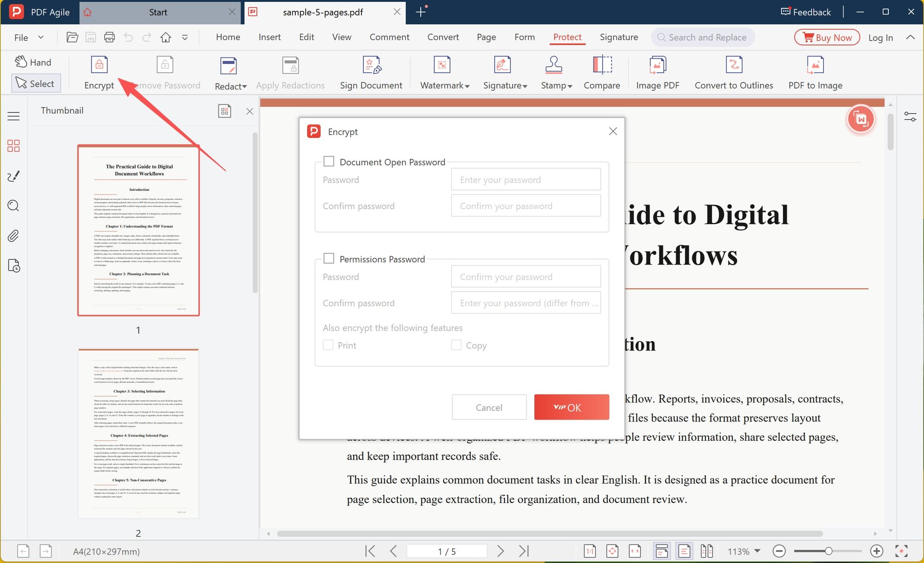Choose Convert to Outlines tool
924x563 pixels.
(x=734, y=73)
